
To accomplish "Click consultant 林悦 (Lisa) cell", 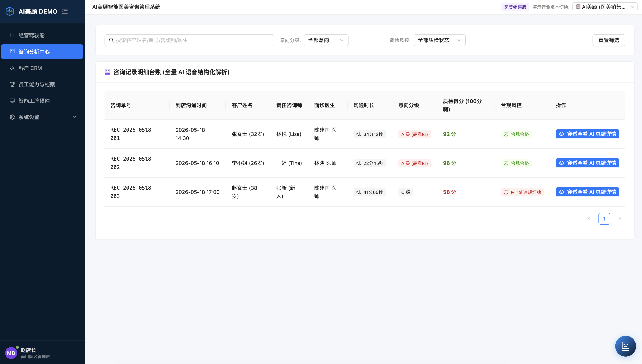I will (289, 134).
